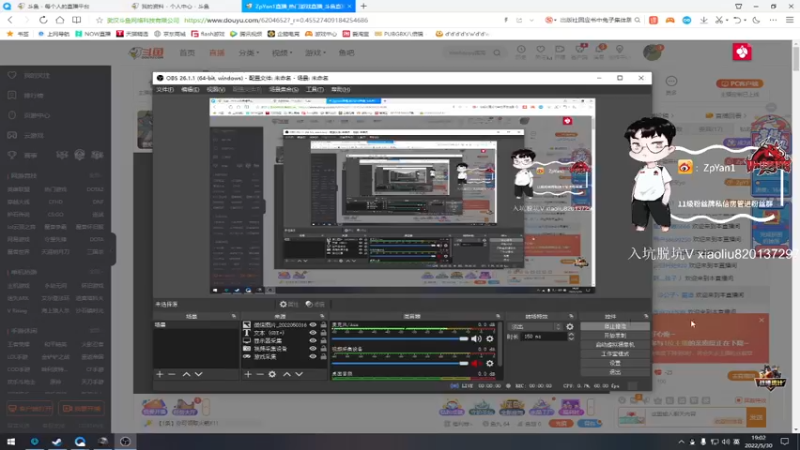Click the Exit button in OBS Controls
This screenshot has height=450, width=800.
tap(615, 372)
